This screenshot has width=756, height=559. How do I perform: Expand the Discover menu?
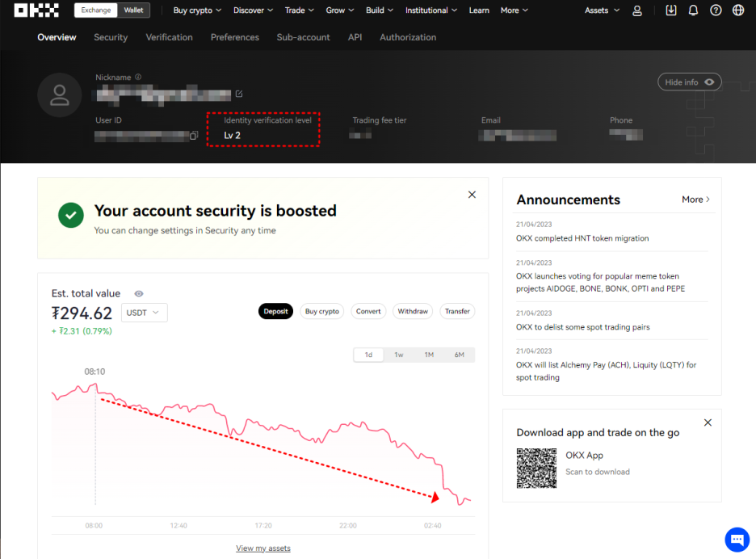pos(253,11)
